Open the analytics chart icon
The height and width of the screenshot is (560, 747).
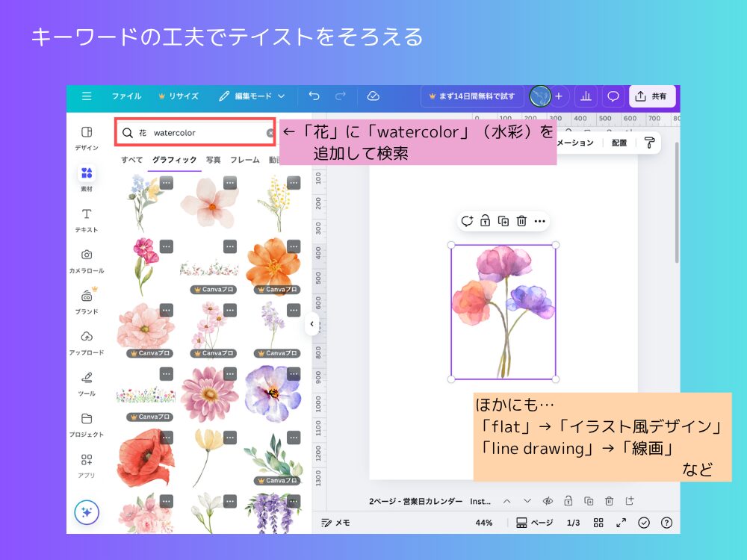point(586,96)
